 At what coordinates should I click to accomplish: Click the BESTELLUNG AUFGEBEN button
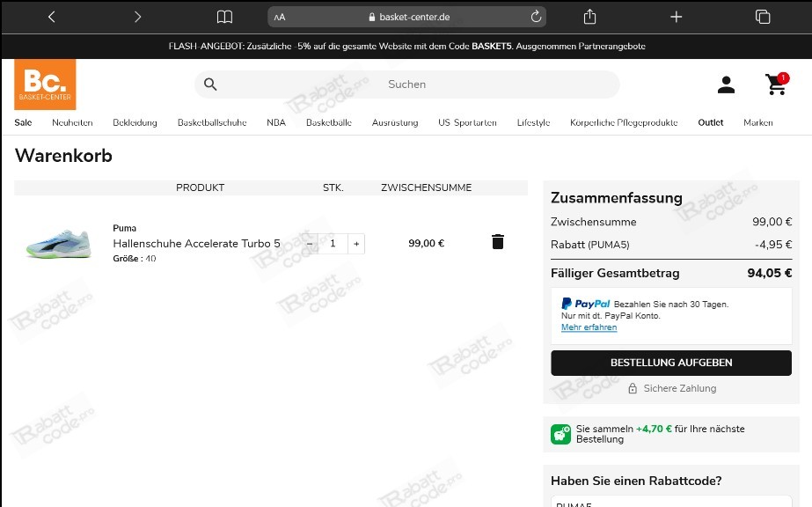(x=671, y=363)
